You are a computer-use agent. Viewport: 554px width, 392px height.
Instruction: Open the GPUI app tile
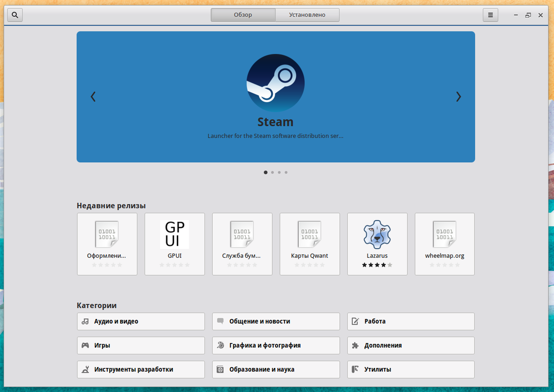point(175,244)
